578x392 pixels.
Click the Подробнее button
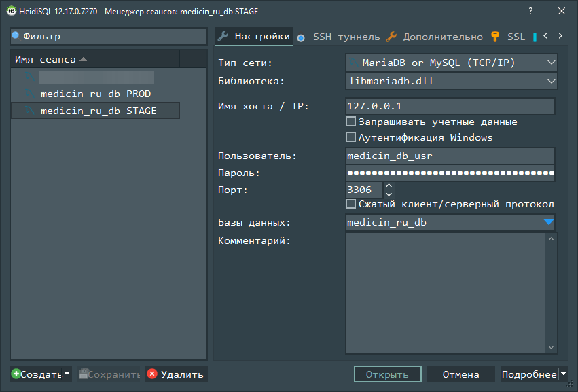[529, 374]
